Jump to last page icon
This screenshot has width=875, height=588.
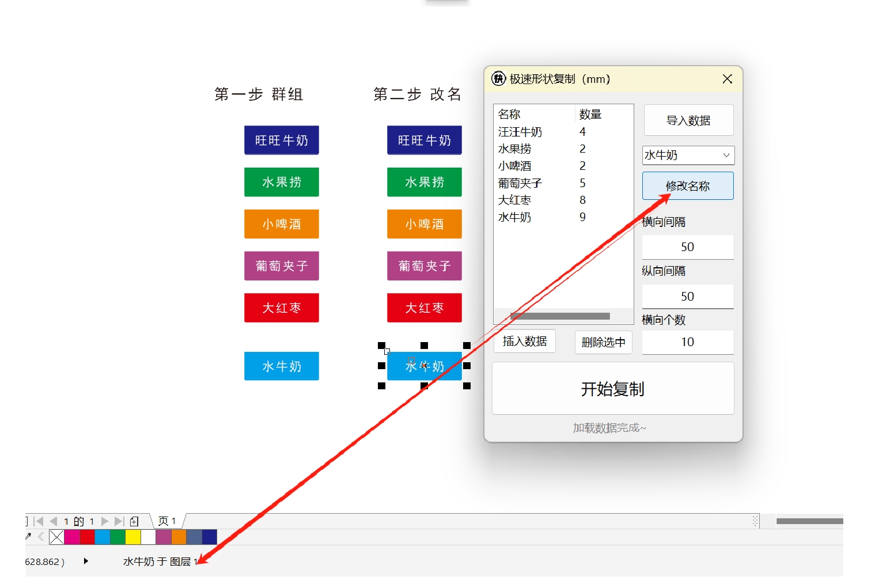click(119, 521)
